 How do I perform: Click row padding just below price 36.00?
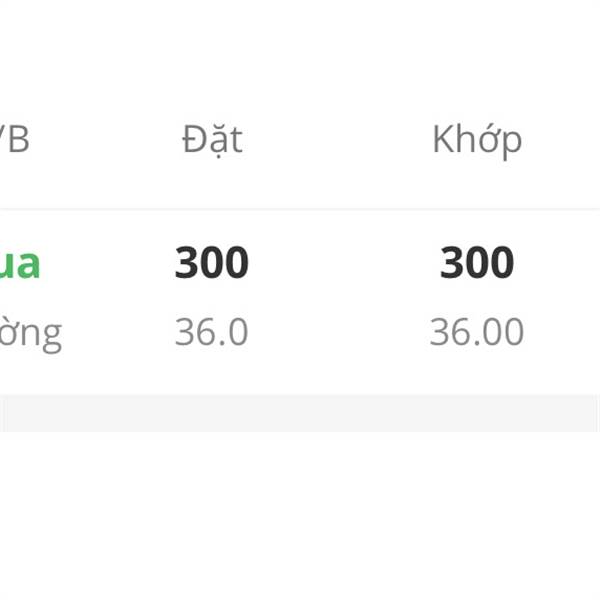click(x=476, y=369)
